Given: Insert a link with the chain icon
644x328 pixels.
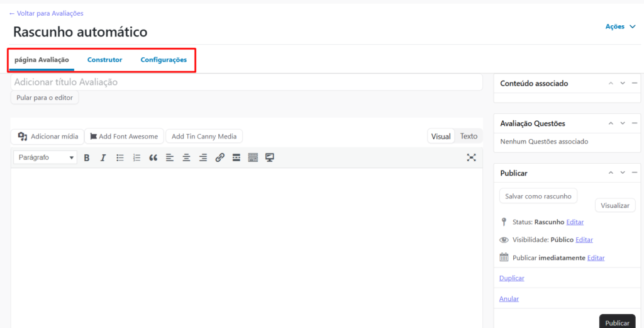Looking at the screenshot, I should pyautogui.click(x=219, y=157).
